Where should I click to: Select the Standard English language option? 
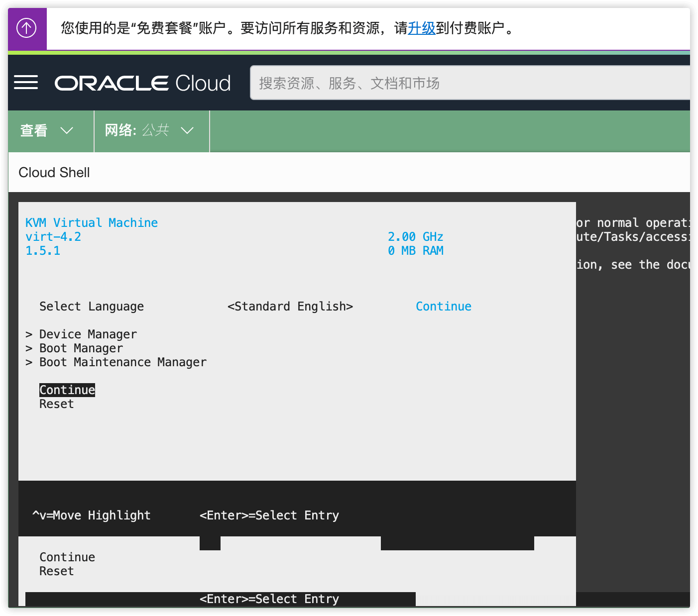tap(290, 307)
